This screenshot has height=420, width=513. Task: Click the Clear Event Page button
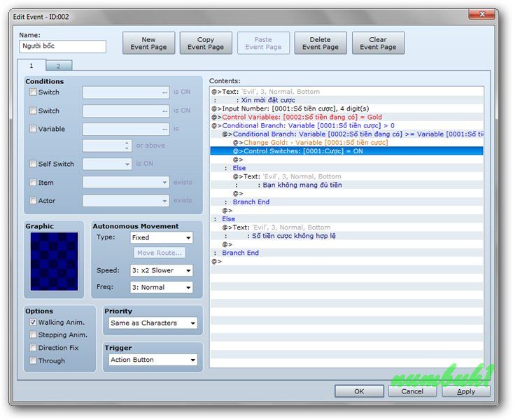click(x=378, y=43)
